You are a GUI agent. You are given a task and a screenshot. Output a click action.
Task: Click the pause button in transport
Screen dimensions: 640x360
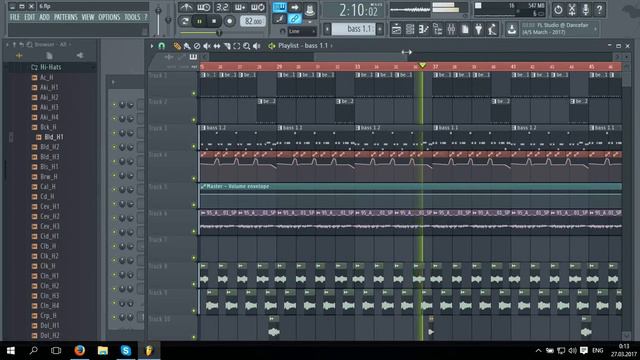pyautogui.click(x=200, y=21)
